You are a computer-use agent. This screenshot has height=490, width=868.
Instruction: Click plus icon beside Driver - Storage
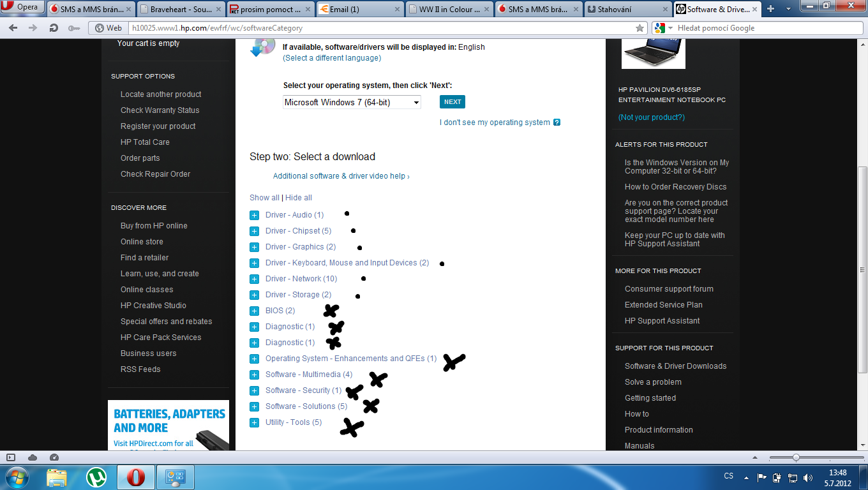pos(254,295)
